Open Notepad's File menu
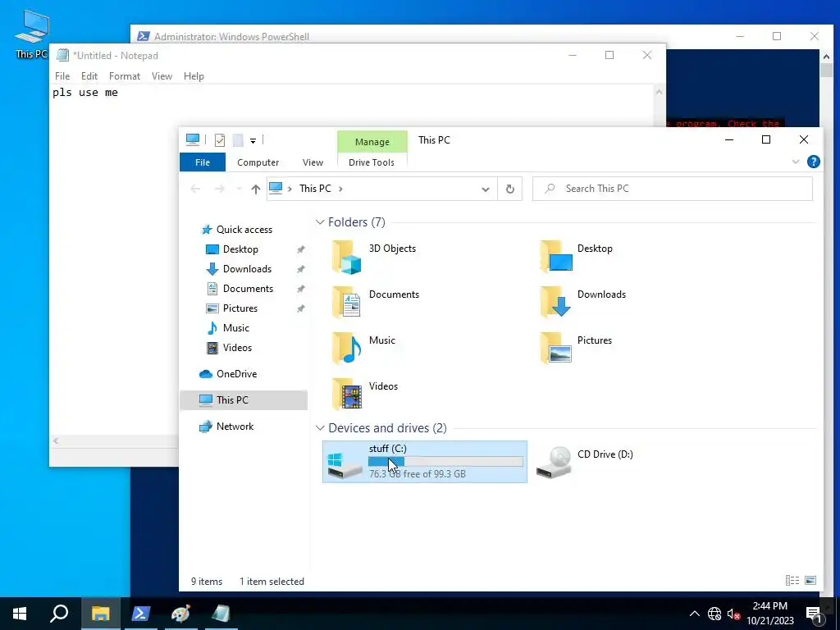The height and width of the screenshot is (630, 840). tap(62, 76)
